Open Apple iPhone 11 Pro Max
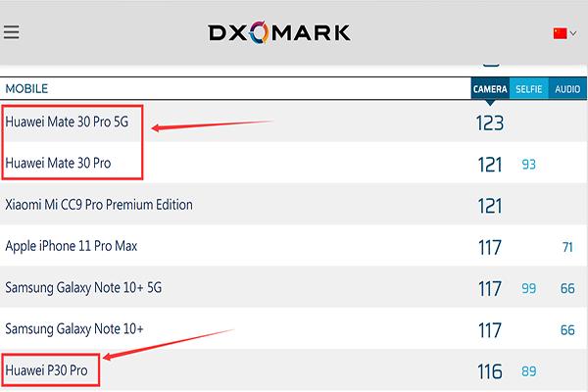The image size is (588, 392). pos(72,246)
